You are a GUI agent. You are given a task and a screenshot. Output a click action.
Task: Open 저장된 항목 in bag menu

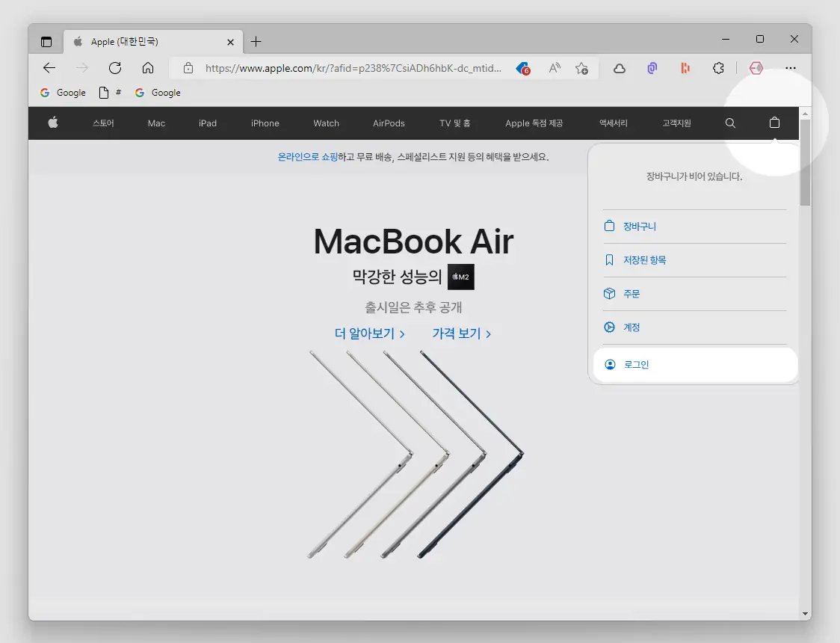point(644,260)
